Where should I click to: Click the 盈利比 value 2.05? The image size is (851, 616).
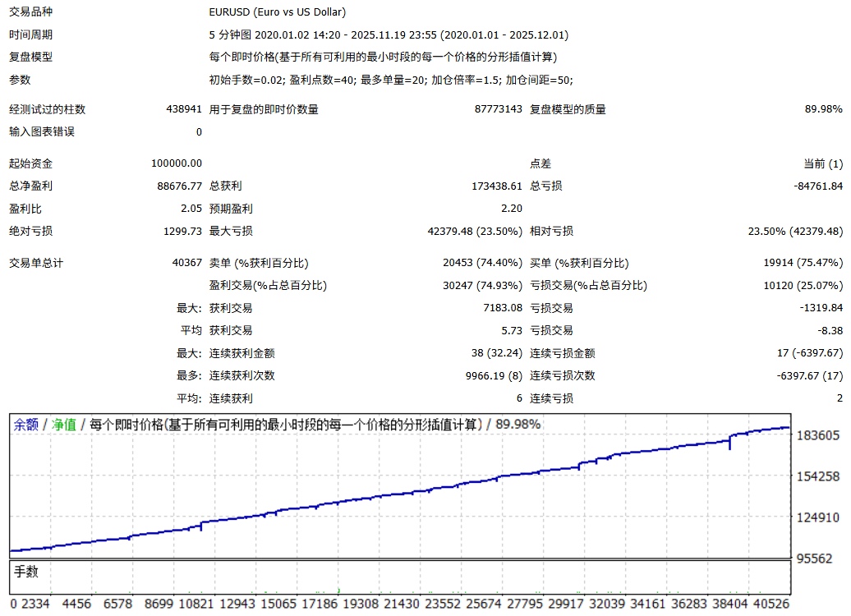191,209
